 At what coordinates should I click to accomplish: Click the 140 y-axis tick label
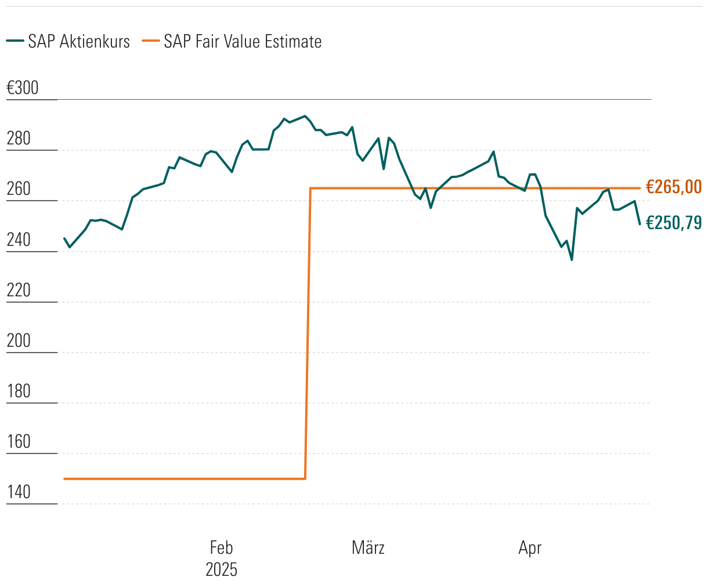pos(19,492)
